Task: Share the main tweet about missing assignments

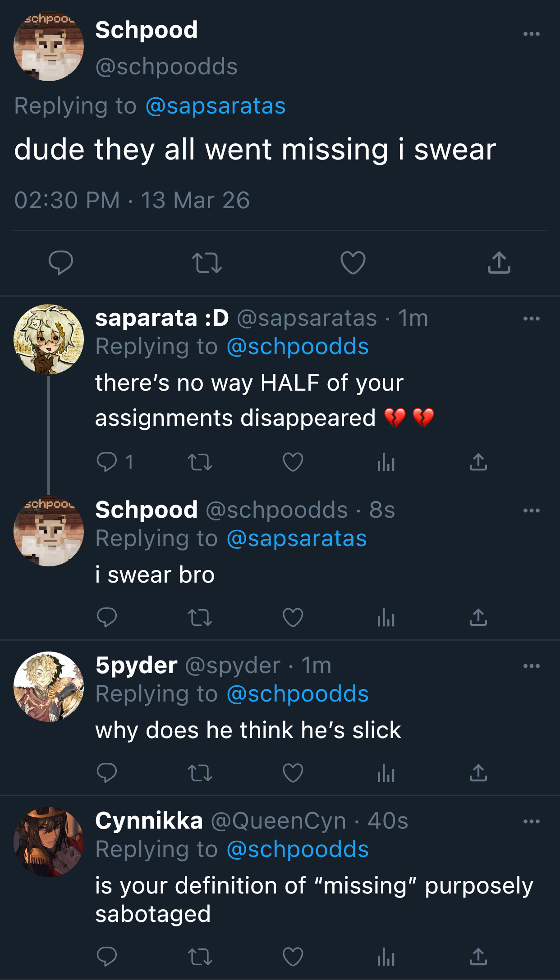Action: pyautogui.click(x=499, y=263)
